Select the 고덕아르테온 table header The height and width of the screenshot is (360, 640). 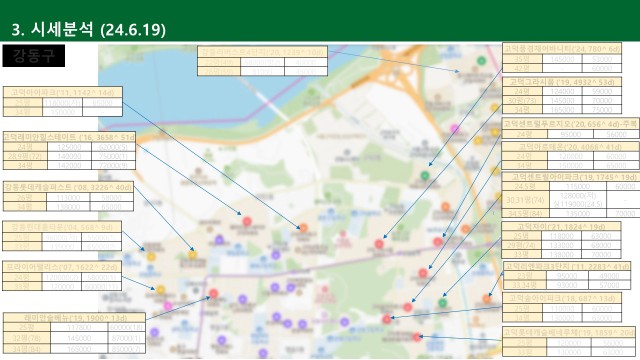tap(570, 147)
